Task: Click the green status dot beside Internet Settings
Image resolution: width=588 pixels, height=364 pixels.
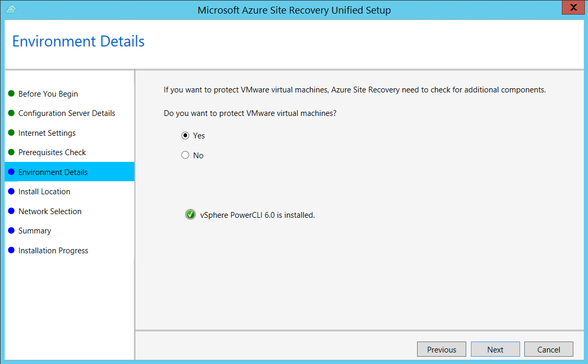Action: tap(13, 133)
